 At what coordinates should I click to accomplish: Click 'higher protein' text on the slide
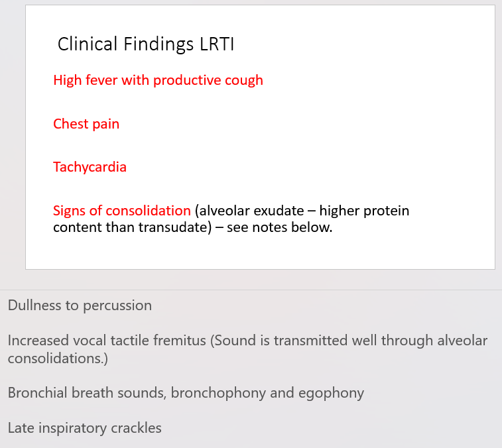point(364,211)
